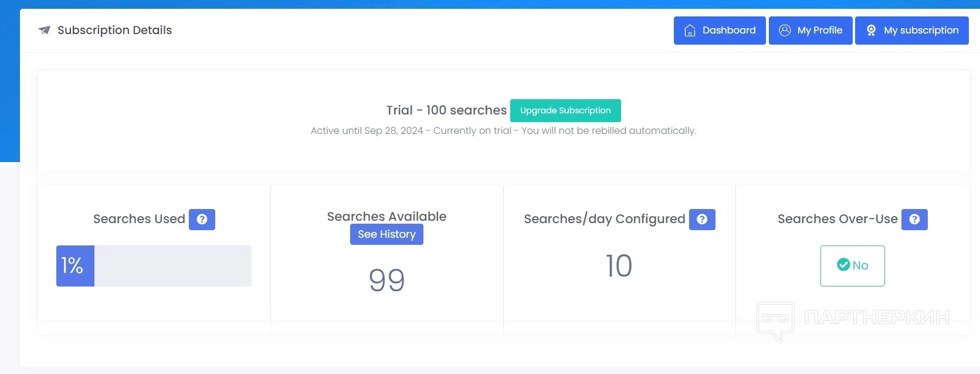Image resolution: width=980 pixels, height=374 pixels.
Task: Click the Subscription Details heading
Action: tap(114, 30)
